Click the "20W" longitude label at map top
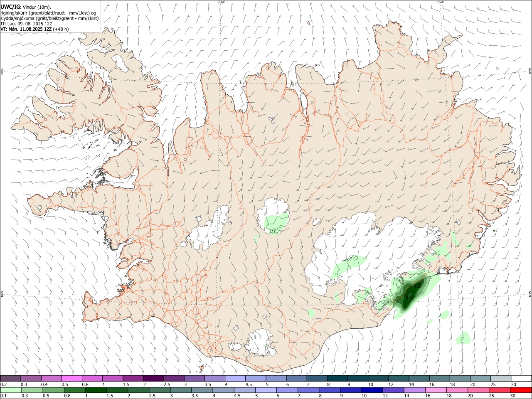Screen dimensions: 532x399 (x=221, y=2)
